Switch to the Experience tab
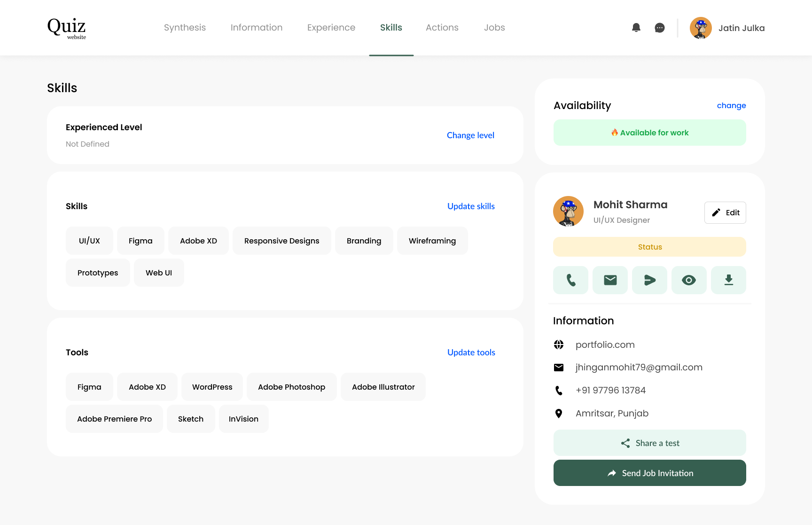Viewport: 812px width, 525px height. coord(331,28)
